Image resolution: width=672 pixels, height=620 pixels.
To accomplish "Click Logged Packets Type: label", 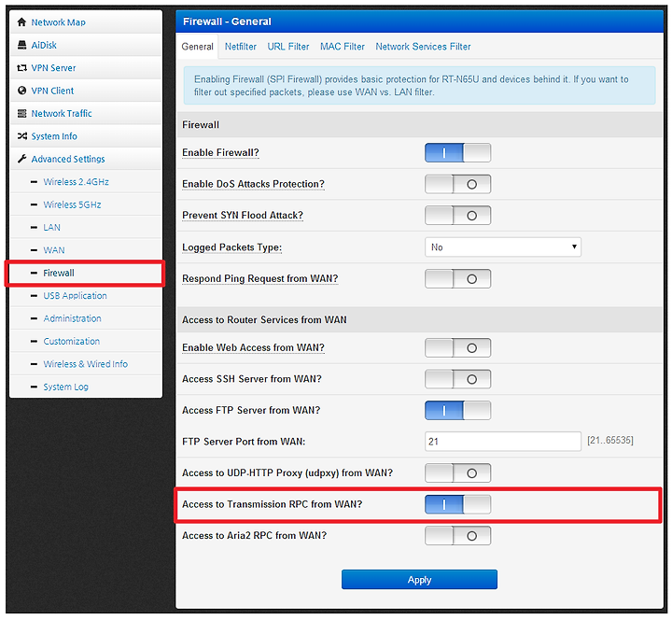I will (231, 247).
